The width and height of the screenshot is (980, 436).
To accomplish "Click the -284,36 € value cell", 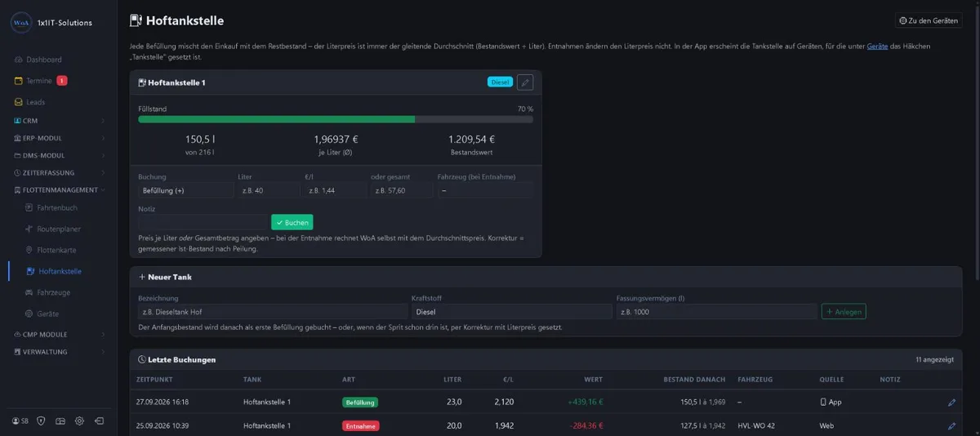I will point(585,426).
